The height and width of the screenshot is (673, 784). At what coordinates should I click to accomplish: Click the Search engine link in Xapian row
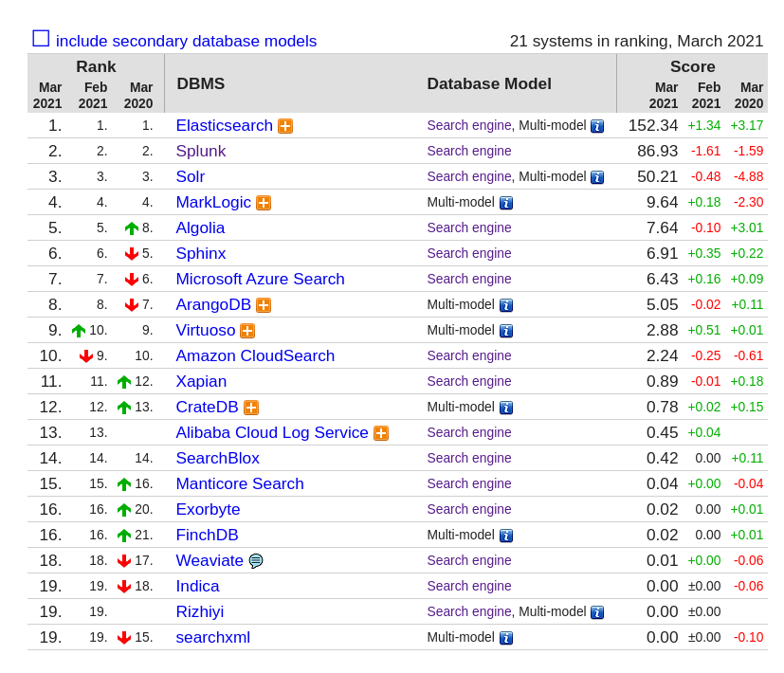tap(469, 381)
